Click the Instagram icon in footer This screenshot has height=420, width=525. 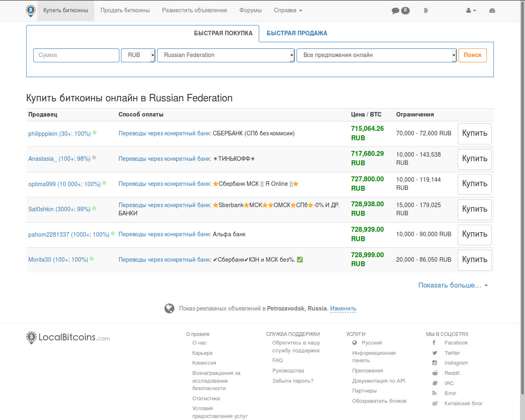(x=435, y=363)
